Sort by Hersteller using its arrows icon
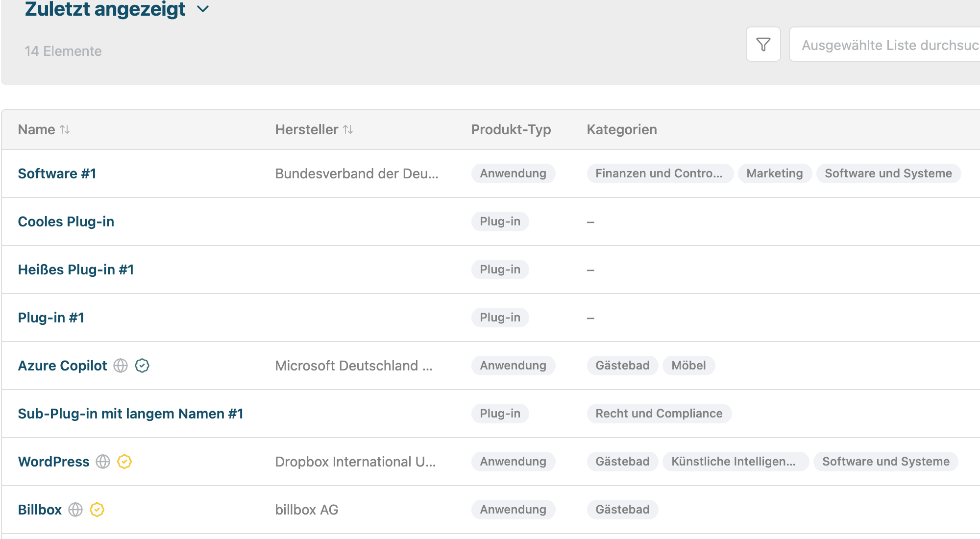 click(x=348, y=129)
